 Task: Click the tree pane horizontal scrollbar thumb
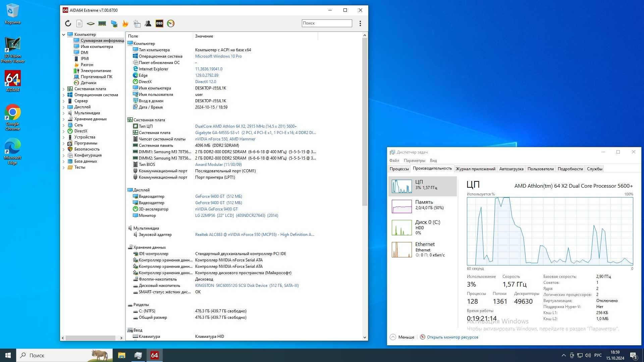coord(91,338)
